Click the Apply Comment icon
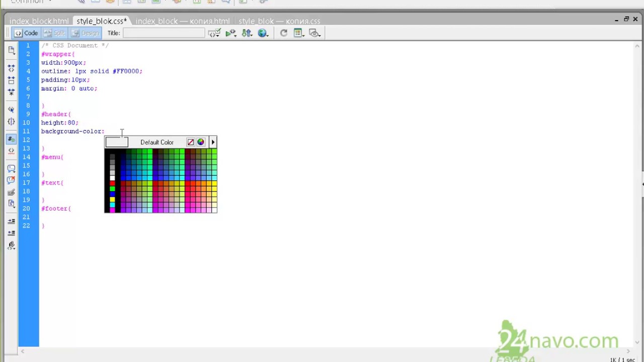Screen dimensions: 644x362 click(11, 168)
